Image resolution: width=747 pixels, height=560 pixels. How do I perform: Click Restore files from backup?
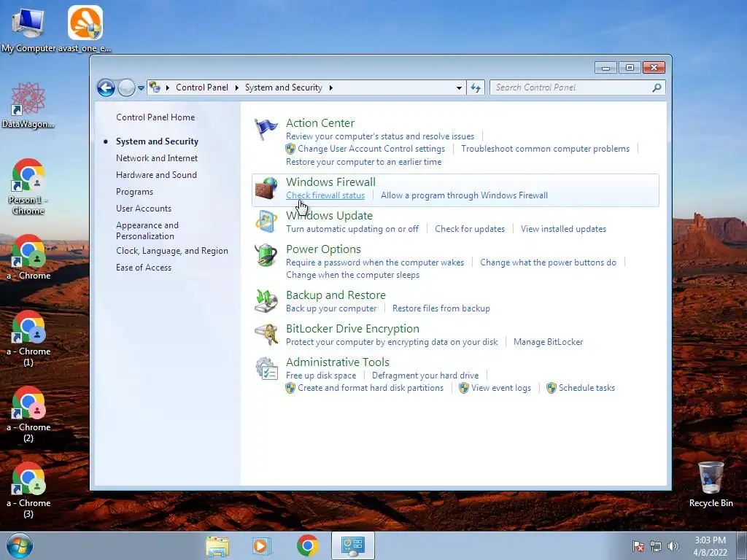[x=441, y=308]
